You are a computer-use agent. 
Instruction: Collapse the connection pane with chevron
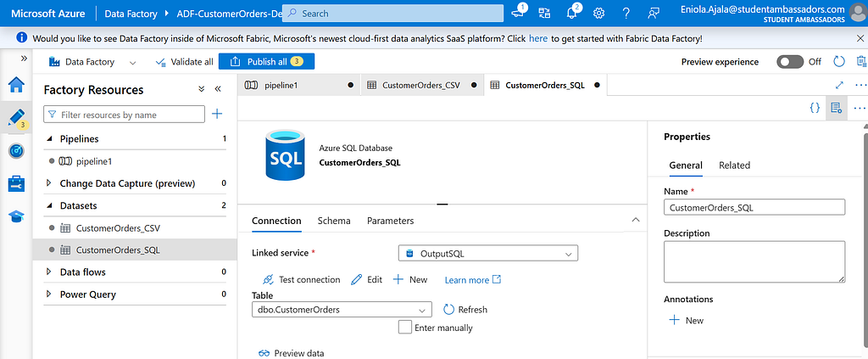(x=636, y=220)
